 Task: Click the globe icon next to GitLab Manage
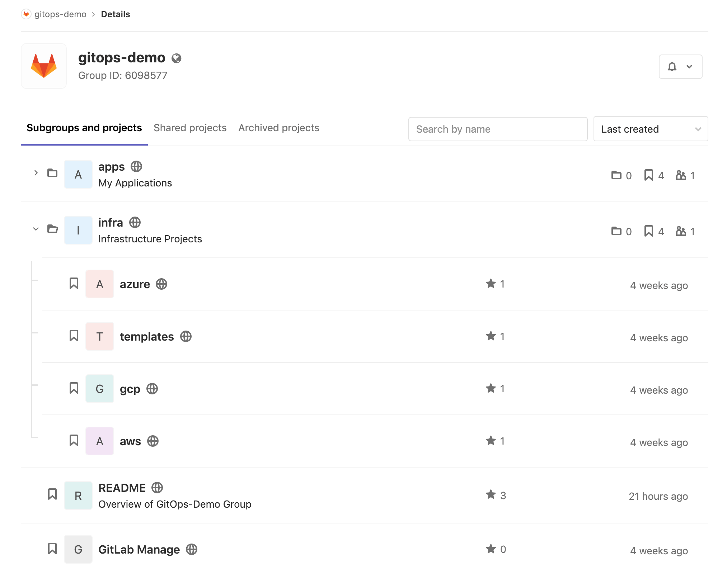point(192,549)
